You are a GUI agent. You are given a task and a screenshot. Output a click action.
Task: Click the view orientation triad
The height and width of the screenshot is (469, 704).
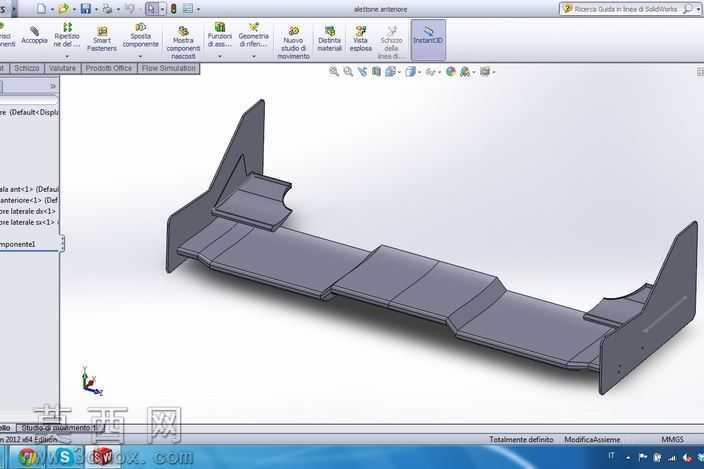[x=92, y=381]
